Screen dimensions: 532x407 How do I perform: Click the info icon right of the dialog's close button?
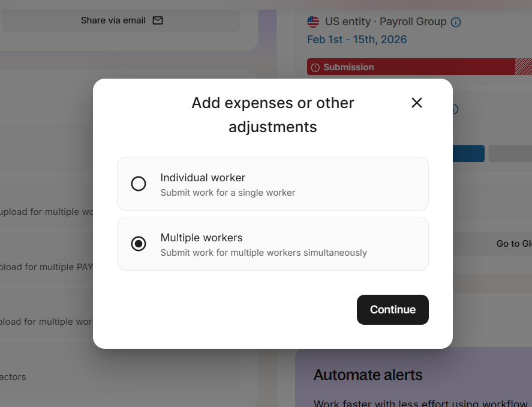tap(455, 109)
